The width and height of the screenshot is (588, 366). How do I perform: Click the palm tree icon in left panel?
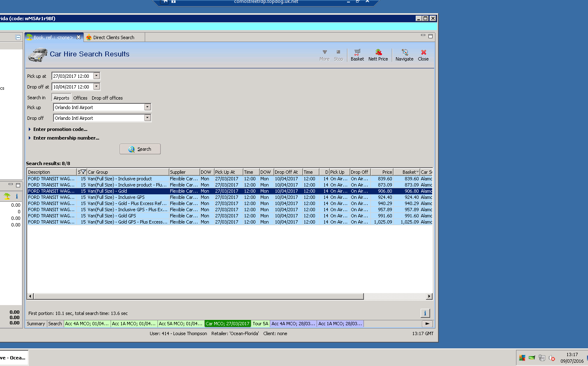(x=7, y=196)
